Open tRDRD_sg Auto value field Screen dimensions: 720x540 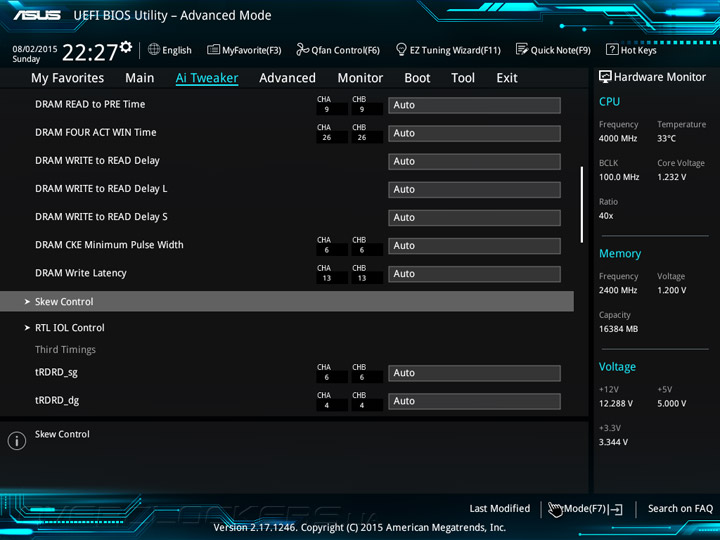(x=474, y=373)
